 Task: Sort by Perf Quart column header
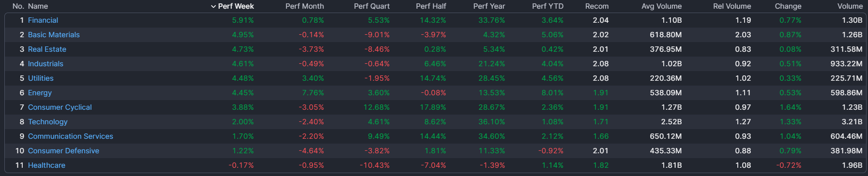coord(371,6)
